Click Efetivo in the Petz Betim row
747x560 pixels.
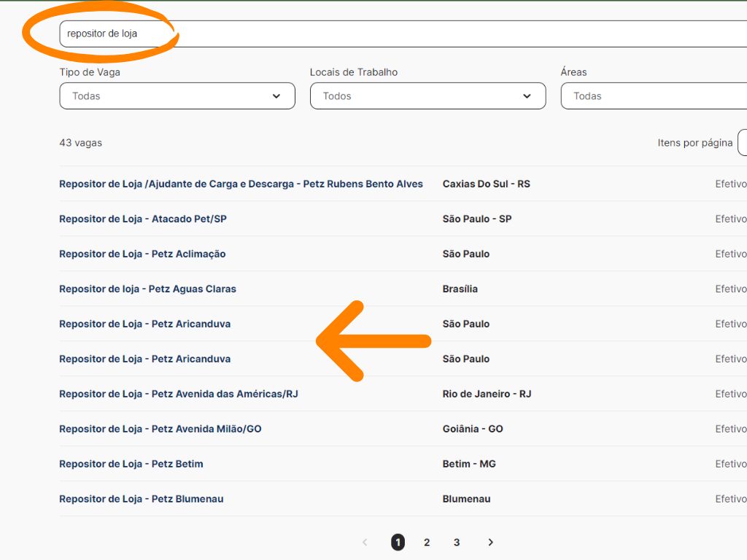(731, 464)
